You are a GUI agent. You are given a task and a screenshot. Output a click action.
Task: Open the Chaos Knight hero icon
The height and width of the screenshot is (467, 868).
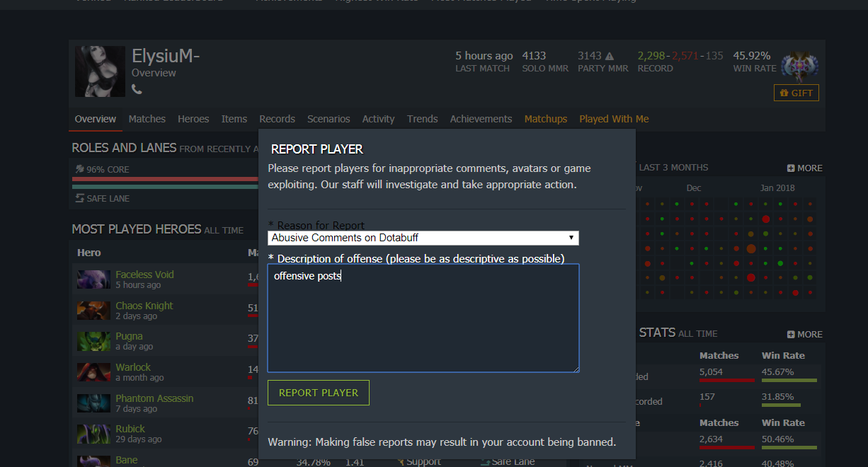[93, 311]
